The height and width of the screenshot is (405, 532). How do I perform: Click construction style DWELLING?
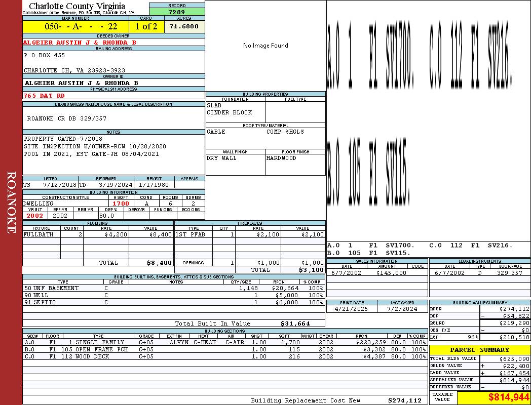click(39, 204)
